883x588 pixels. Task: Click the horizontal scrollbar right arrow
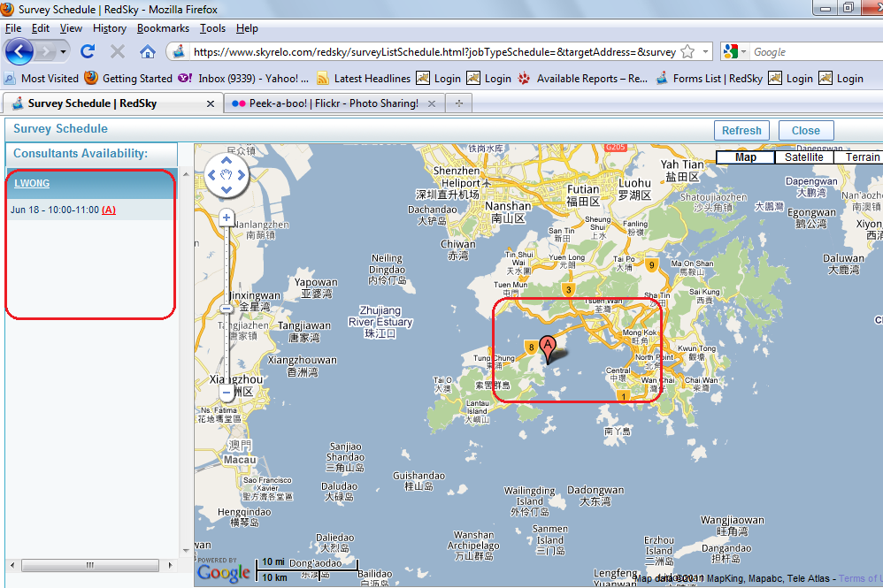click(x=170, y=565)
